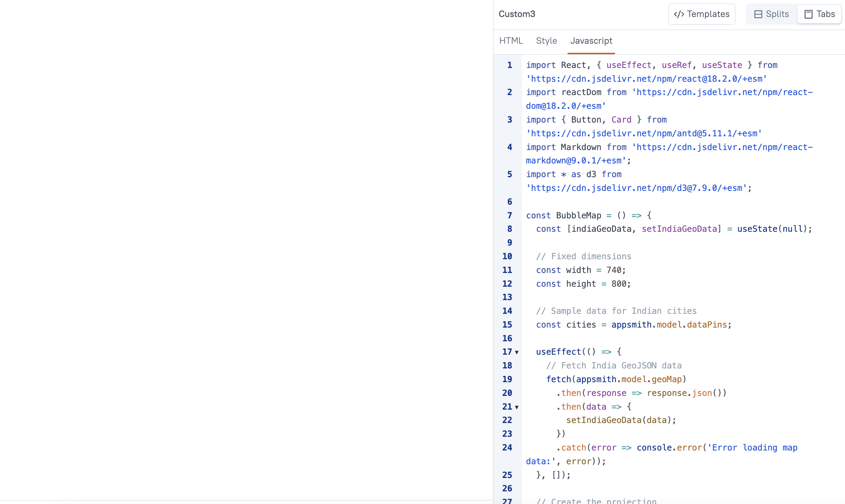Click the Custom3 widget title

tap(517, 14)
